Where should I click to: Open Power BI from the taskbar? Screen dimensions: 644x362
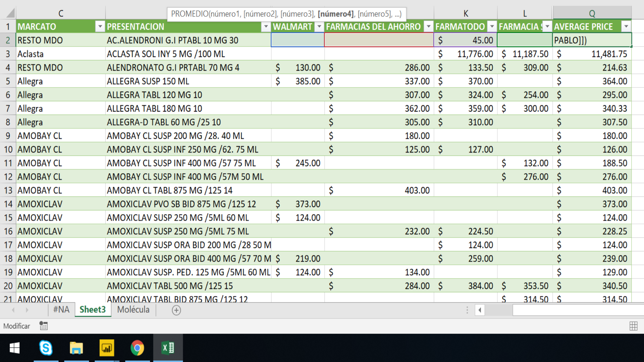pyautogui.click(x=107, y=348)
